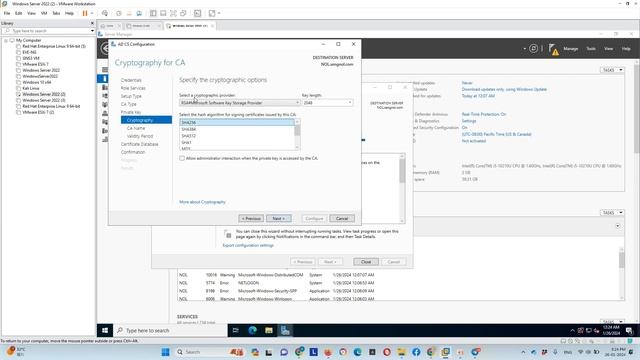This screenshot has height=360, width=640.
Task: Click the stretch guest display toolbar icon
Action: point(212,13)
